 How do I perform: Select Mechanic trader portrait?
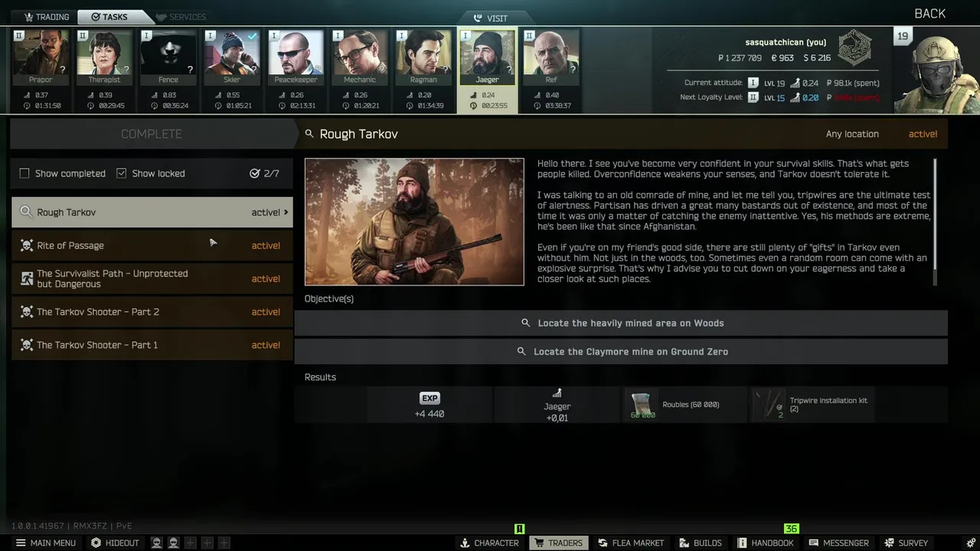[x=359, y=57]
